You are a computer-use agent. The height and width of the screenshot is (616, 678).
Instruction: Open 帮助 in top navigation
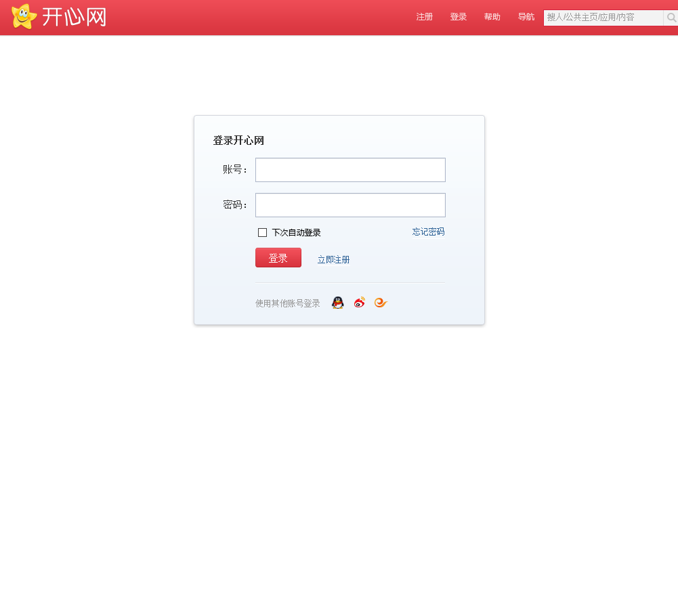point(492,17)
